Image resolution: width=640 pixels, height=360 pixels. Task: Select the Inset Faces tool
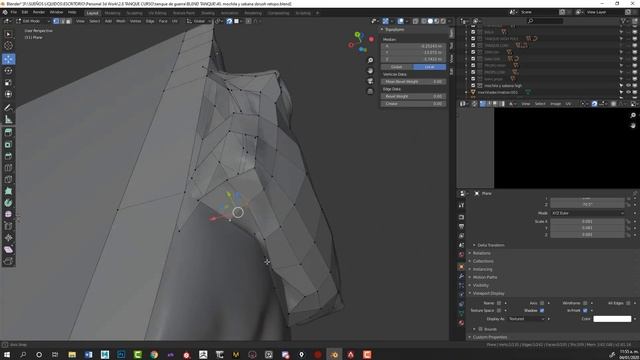pos(8,144)
